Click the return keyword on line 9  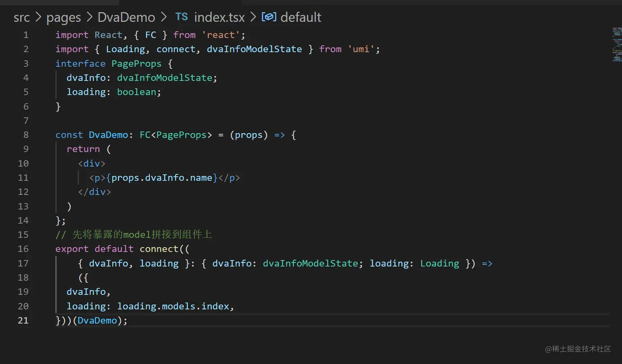tap(84, 149)
